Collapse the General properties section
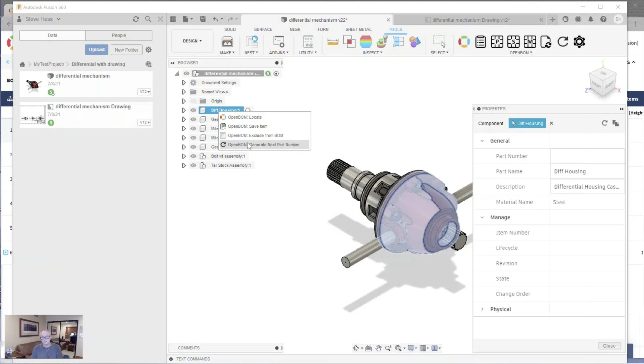 coord(482,141)
